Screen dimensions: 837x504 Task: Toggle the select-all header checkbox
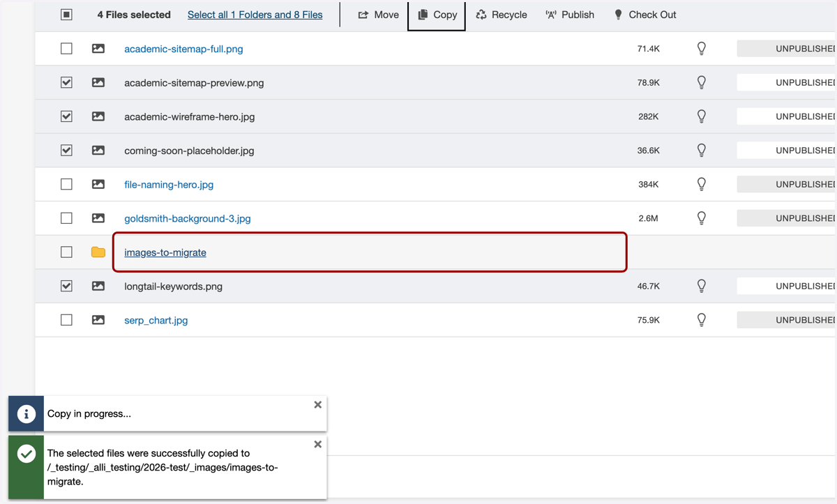pyautogui.click(x=66, y=15)
